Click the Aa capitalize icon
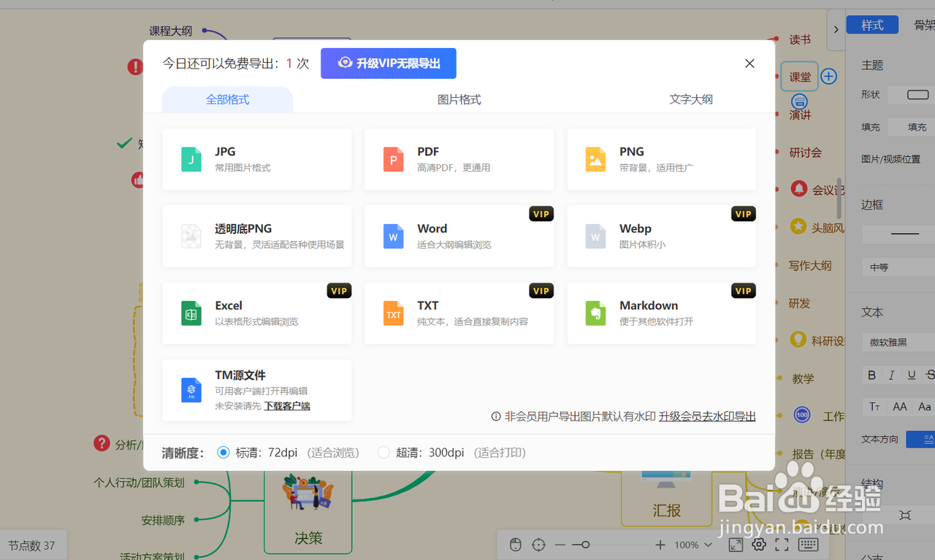Image resolution: width=935 pixels, height=560 pixels. (x=925, y=407)
